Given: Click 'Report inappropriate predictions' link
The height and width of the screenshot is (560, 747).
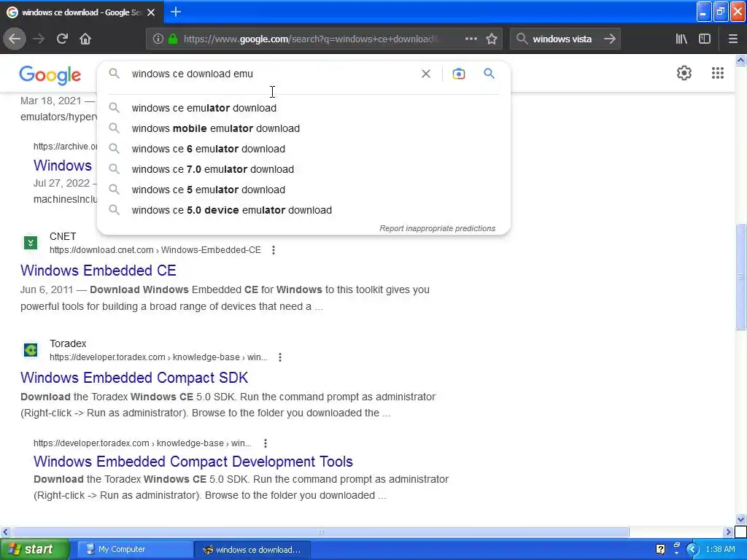Looking at the screenshot, I should pyautogui.click(x=438, y=228).
